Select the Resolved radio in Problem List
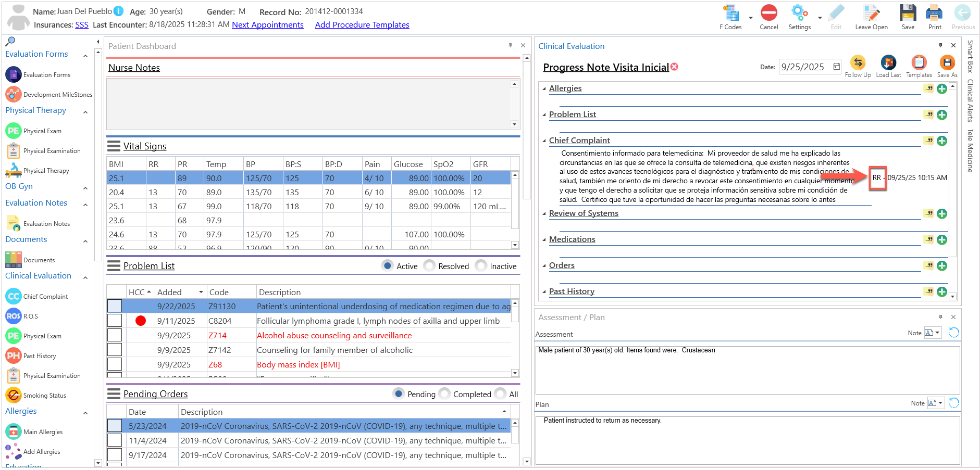The height and width of the screenshot is (470, 980). point(429,265)
